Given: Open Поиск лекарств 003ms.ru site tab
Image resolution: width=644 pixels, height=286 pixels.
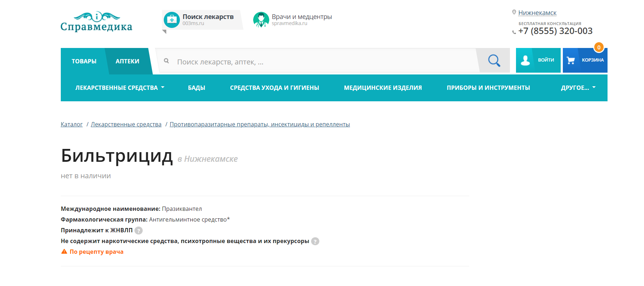Looking at the screenshot, I should tap(203, 20).
